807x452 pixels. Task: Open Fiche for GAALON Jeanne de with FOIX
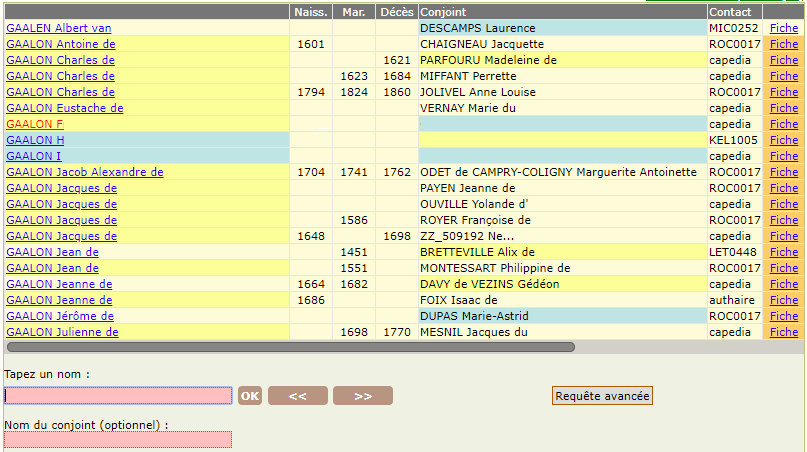point(784,300)
